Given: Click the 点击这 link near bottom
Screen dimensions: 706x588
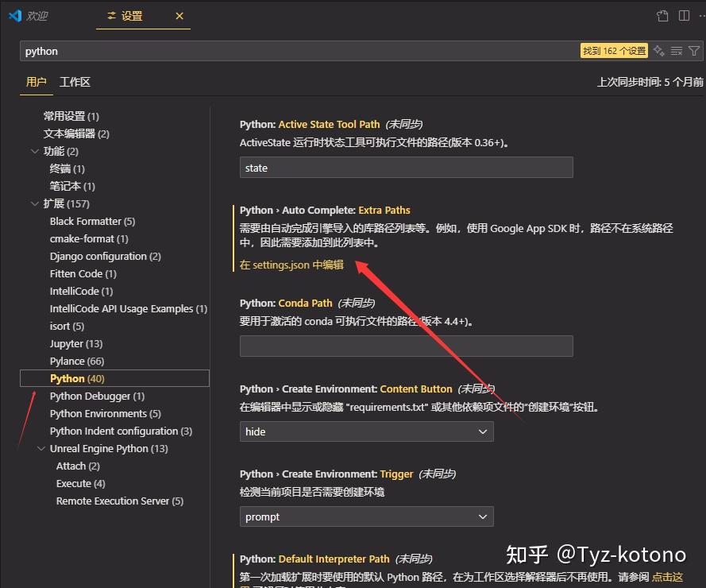Looking at the screenshot, I should click(667, 576).
